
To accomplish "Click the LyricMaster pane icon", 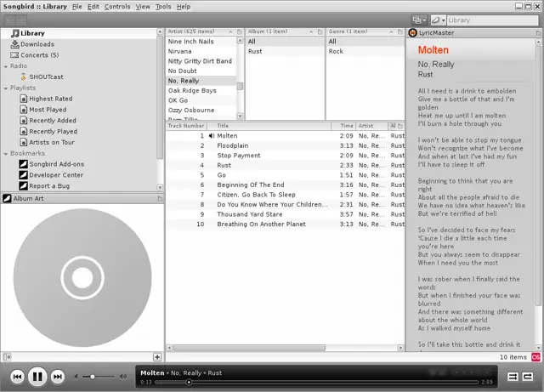I will click(x=412, y=33).
